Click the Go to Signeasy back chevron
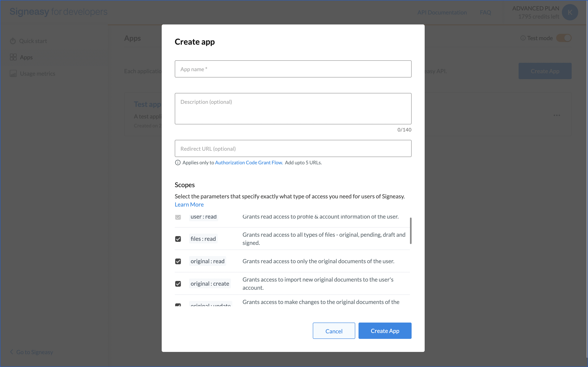Viewport: 588px width, 367px height. click(12, 352)
